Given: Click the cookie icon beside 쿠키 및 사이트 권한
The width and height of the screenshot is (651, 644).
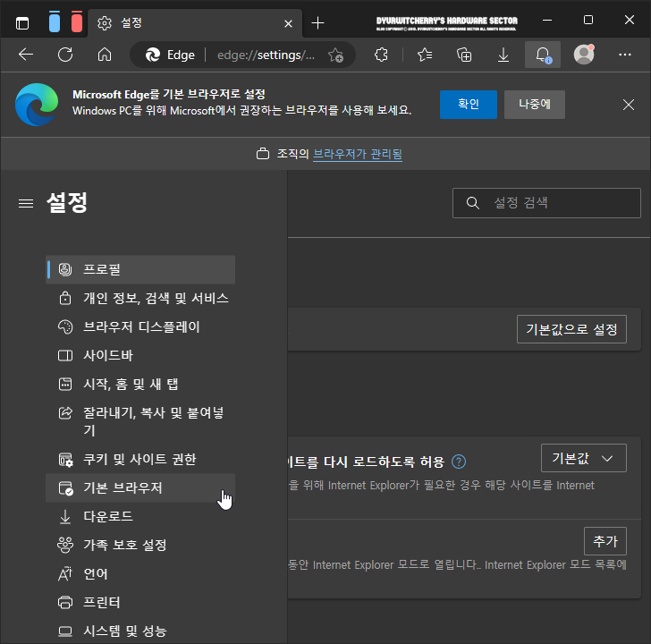Looking at the screenshot, I should click(65, 459).
